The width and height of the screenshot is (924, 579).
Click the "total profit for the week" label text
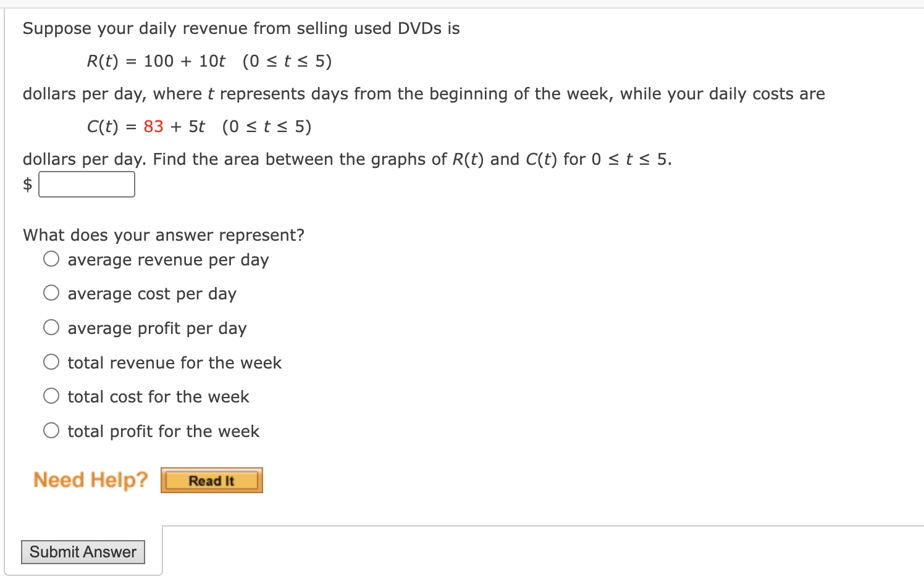163,431
